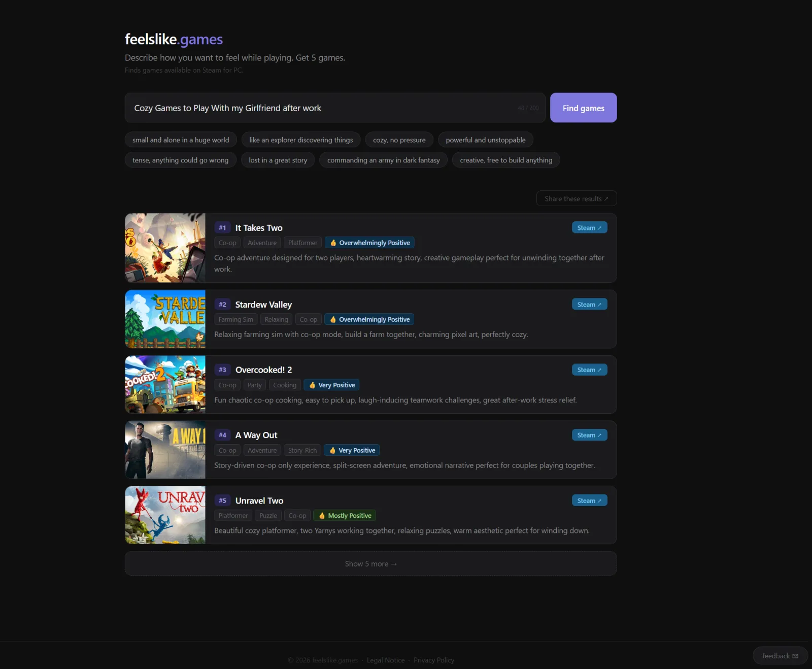Screen dimensions: 812x669
Task: Open A Way Out cover thumbnail
Action: [165, 450]
